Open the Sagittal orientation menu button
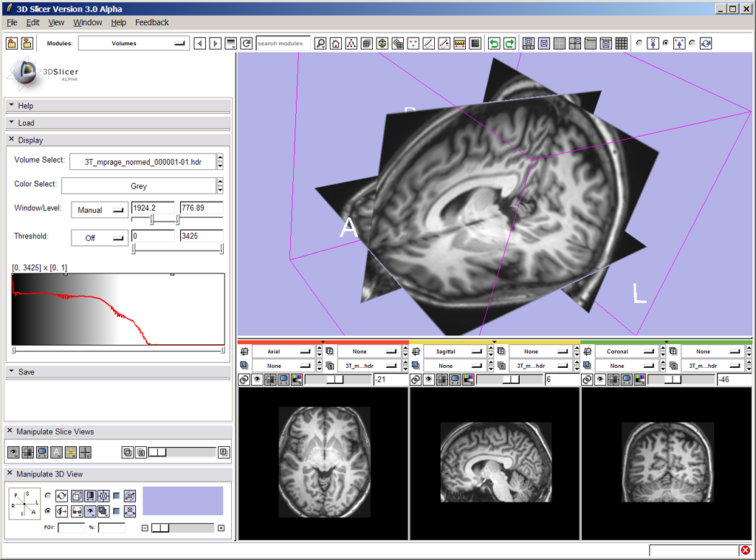 click(x=454, y=352)
